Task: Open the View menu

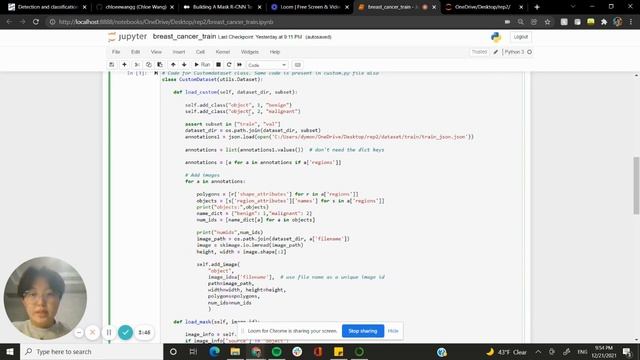Action: pos(156,52)
